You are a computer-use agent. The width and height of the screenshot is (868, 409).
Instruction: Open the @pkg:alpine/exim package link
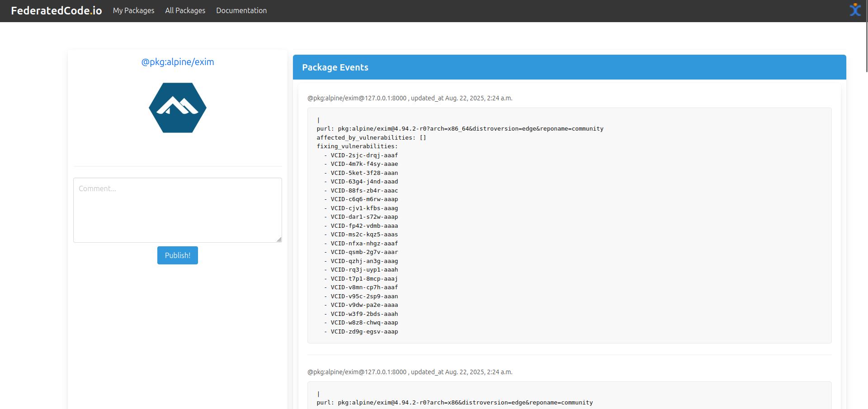178,62
